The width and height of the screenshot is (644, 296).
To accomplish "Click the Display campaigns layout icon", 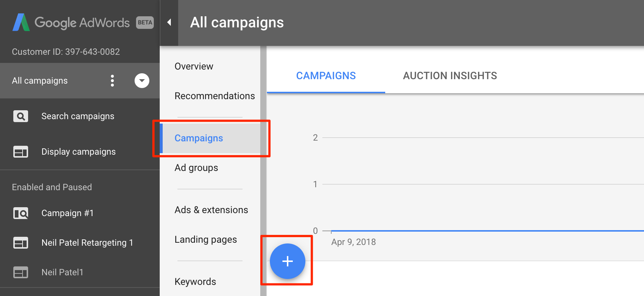I will [21, 152].
